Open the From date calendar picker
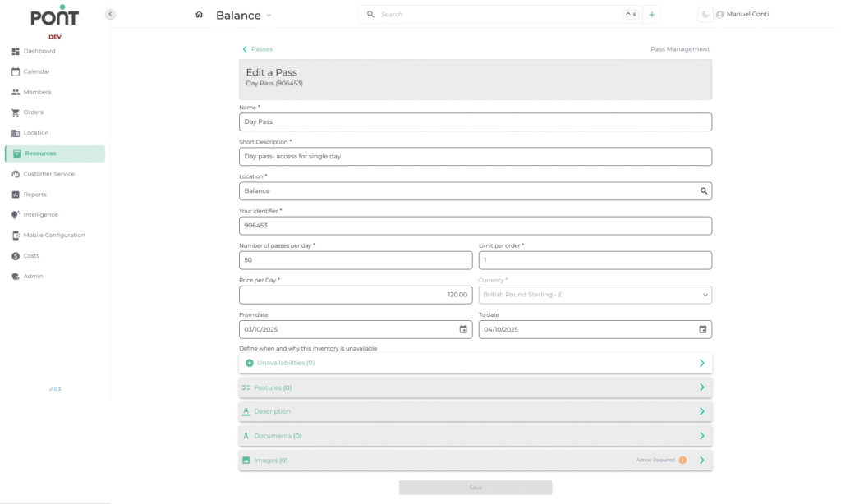Image resolution: width=841 pixels, height=504 pixels. point(463,329)
